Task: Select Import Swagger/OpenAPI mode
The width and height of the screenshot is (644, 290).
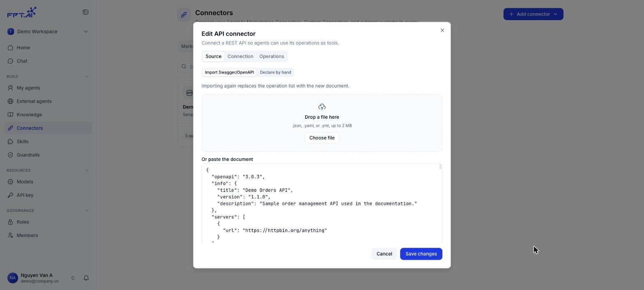Action: pyautogui.click(x=229, y=72)
